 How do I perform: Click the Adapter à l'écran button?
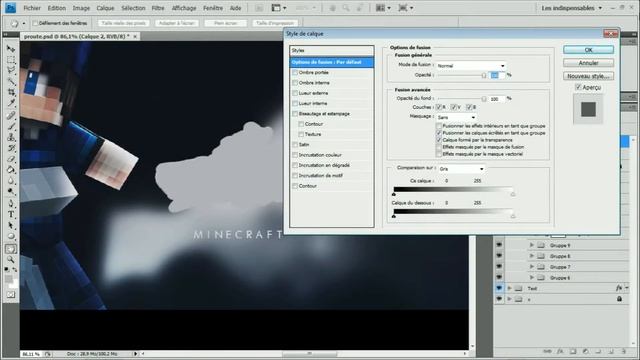[x=177, y=23]
